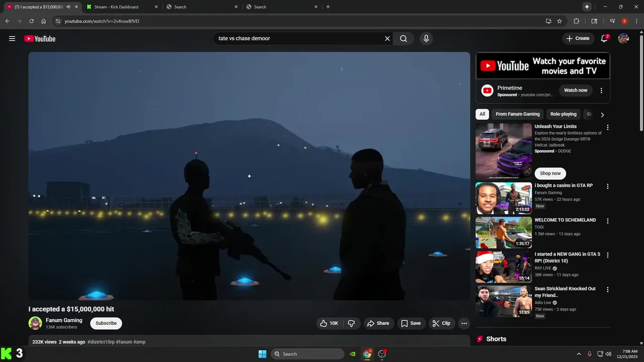This screenshot has height=362, width=644.
Task: Open the Windows Start button
Action: coord(262,354)
